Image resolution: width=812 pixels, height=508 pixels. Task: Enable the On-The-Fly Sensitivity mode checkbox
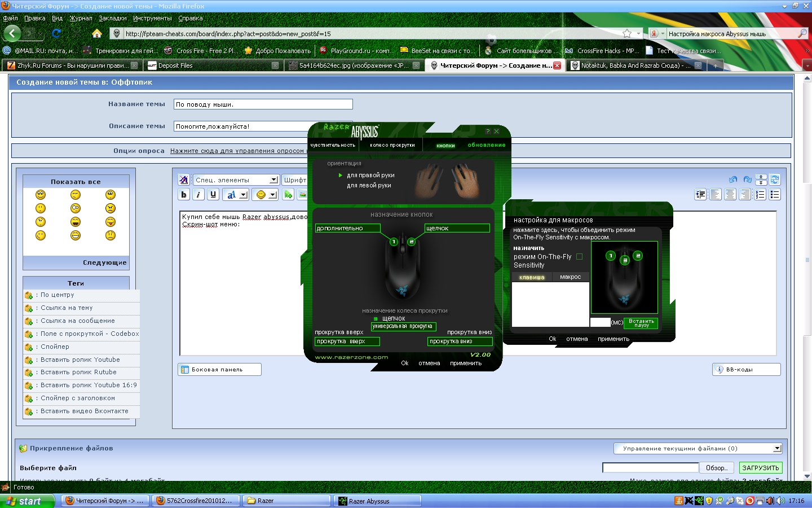point(579,257)
